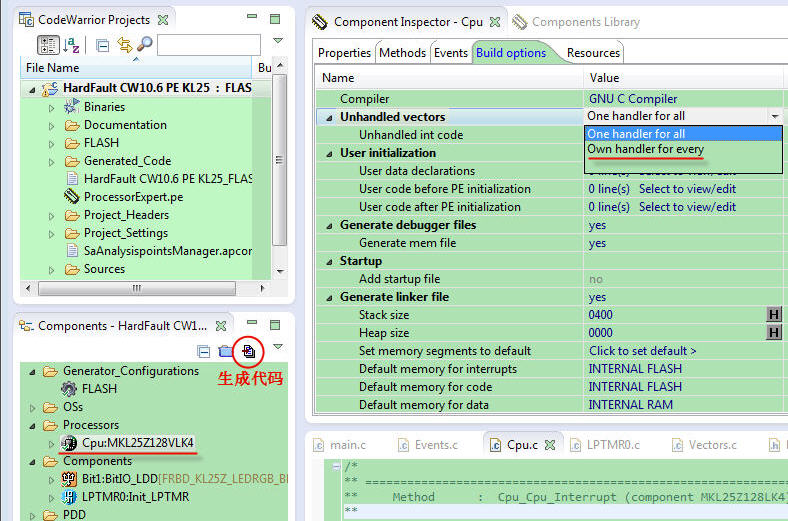788x521 pixels.
Task: Click the filter text field in CodeWarrior Projects
Action: (209, 45)
